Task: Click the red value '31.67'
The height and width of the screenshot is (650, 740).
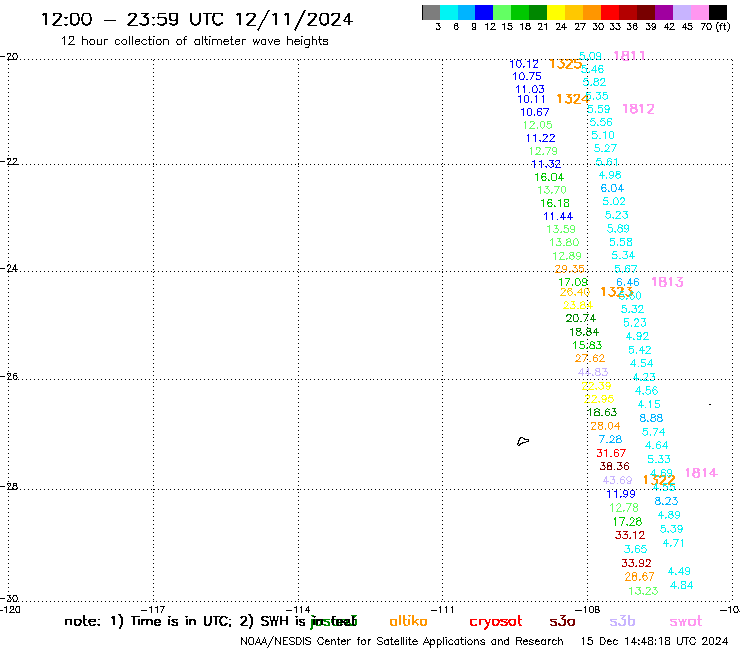Action: [x=611, y=453]
